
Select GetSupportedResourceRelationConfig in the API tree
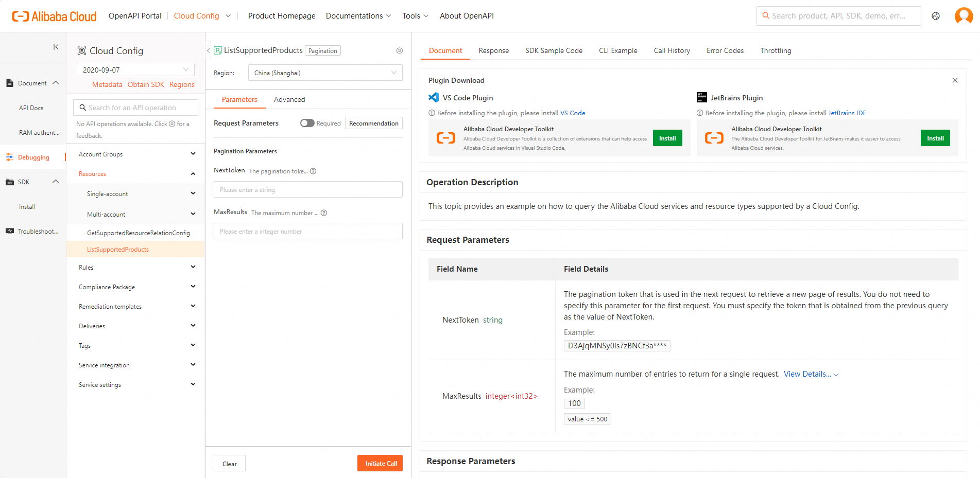139,233
